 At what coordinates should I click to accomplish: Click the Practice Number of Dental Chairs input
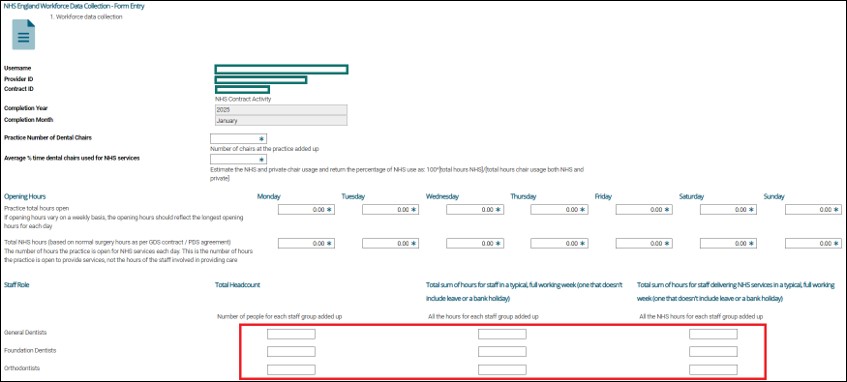pyautogui.click(x=238, y=139)
